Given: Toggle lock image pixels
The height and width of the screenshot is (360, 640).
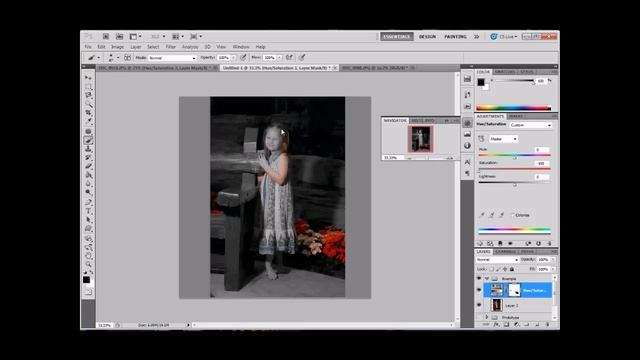Looking at the screenshot, I should pyautogui.click(x=498, y=269).
